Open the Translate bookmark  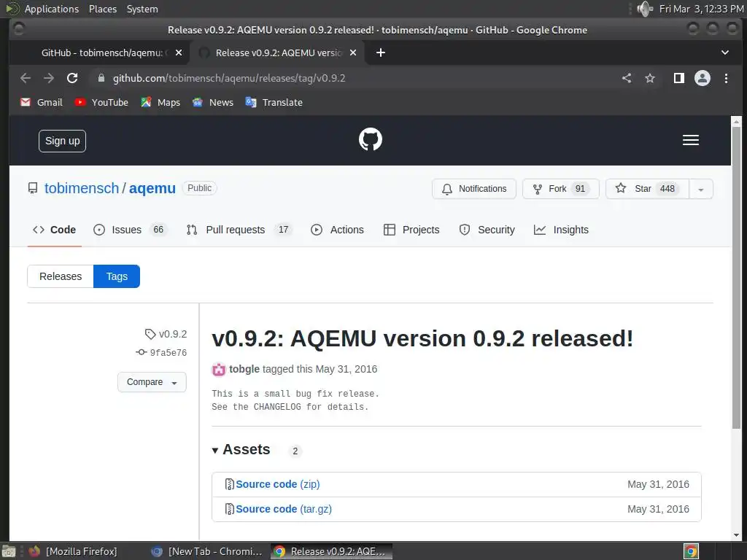[x=274, y=102]
